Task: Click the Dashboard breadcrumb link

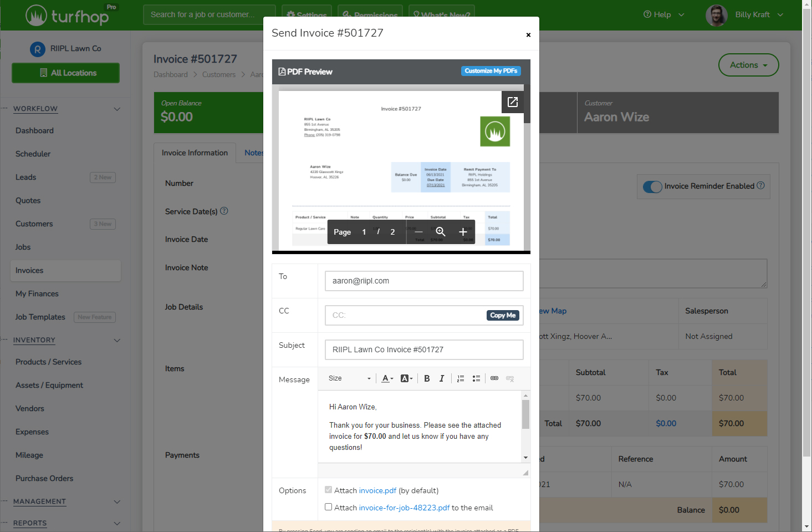Action: click(171, 74)
